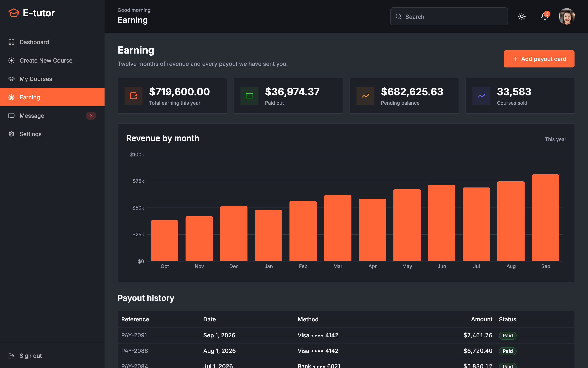588x368 pixels.
Task: Click the Date column header
Action: coord(209,319)
